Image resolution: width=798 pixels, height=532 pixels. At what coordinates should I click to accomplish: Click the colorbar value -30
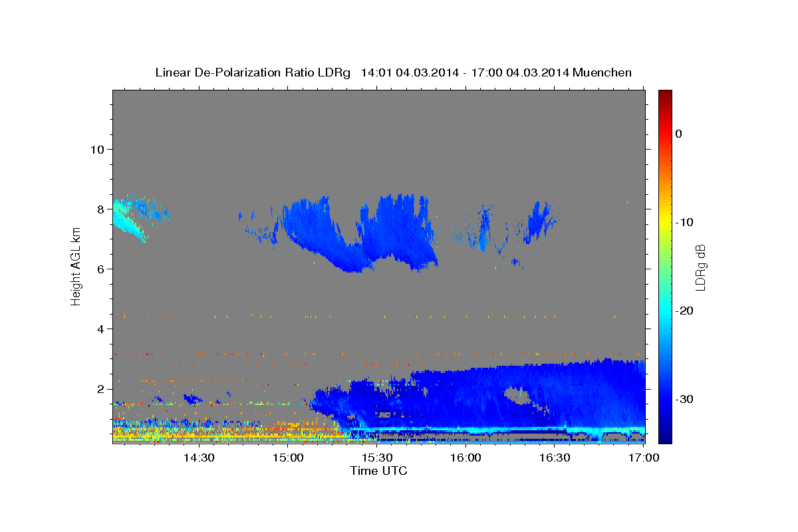click(684, 399)
